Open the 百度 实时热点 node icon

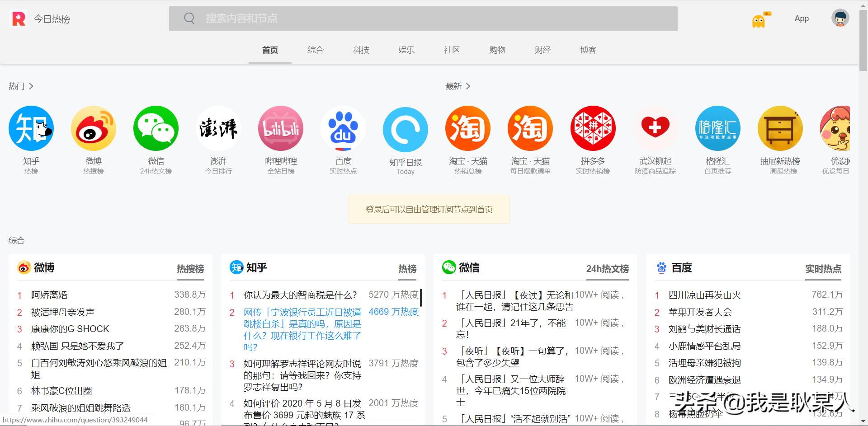pos(343,128)
